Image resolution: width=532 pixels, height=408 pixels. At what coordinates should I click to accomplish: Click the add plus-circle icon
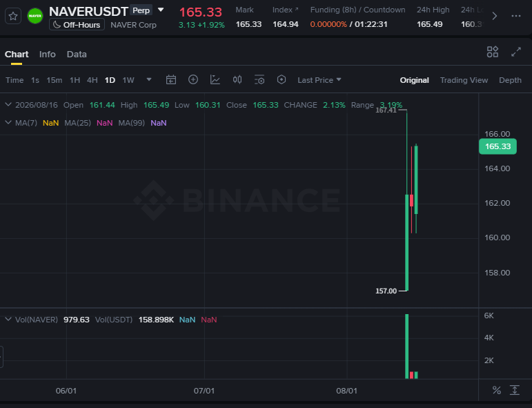point(193,80)
